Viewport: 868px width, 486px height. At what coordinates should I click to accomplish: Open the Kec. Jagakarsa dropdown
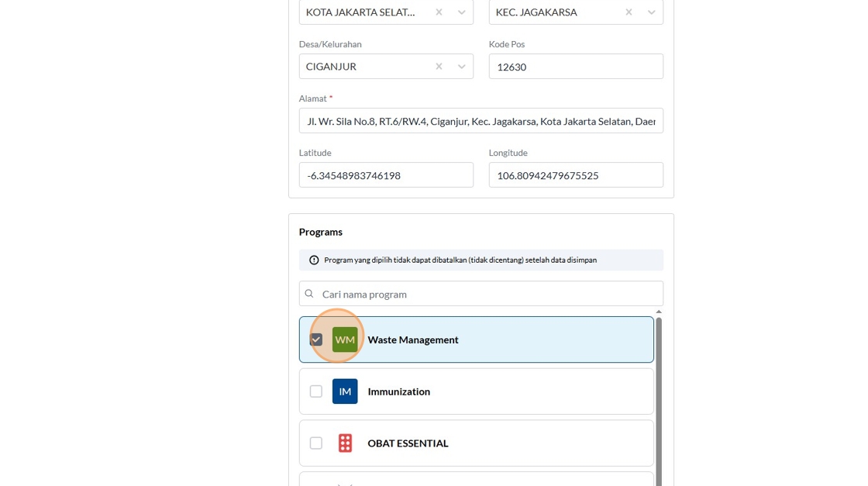(651, 12)
